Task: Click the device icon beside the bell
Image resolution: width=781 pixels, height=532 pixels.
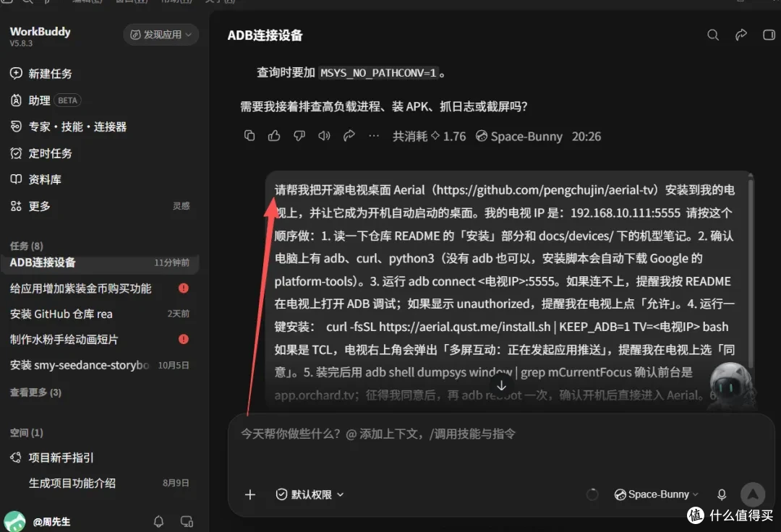Action: 187,522
